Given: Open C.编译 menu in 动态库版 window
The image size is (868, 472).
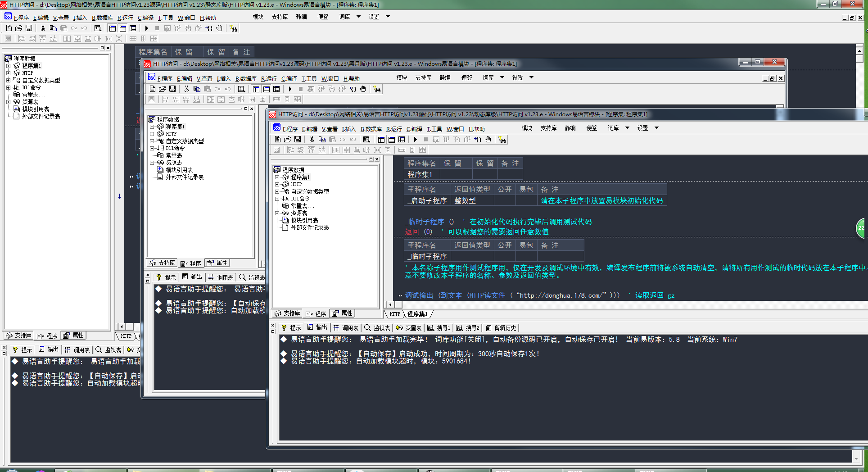Looking at the screenshot, I should [x=414, y=129].
